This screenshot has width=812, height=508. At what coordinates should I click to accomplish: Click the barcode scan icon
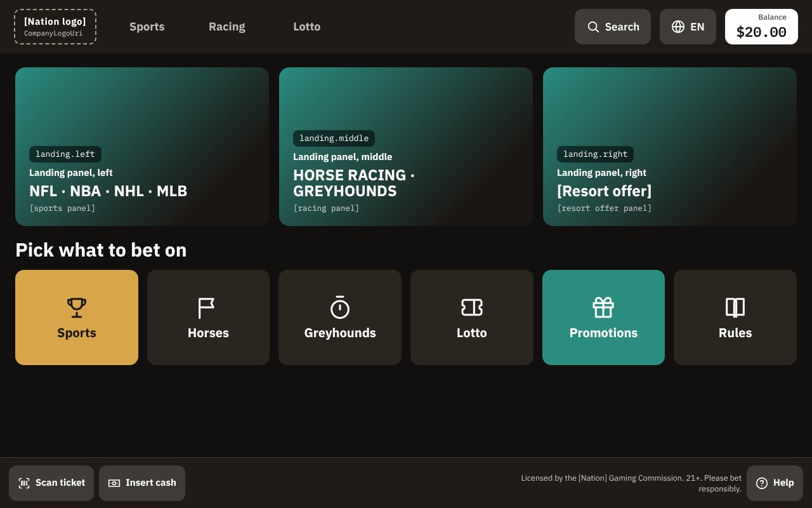point(24,483)
